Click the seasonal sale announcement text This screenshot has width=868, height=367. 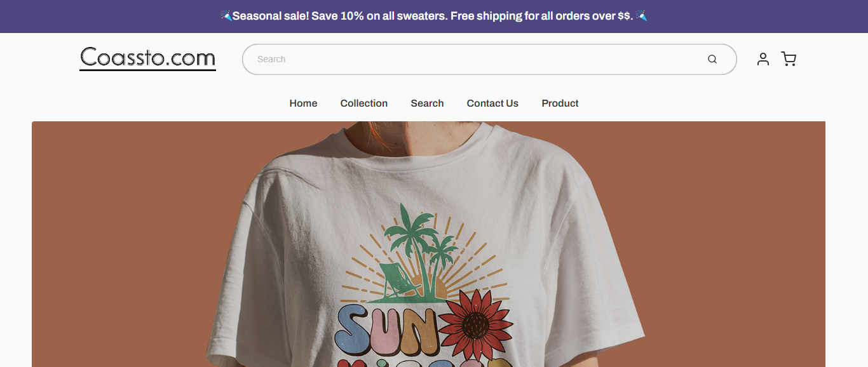[x=433, y=16]
